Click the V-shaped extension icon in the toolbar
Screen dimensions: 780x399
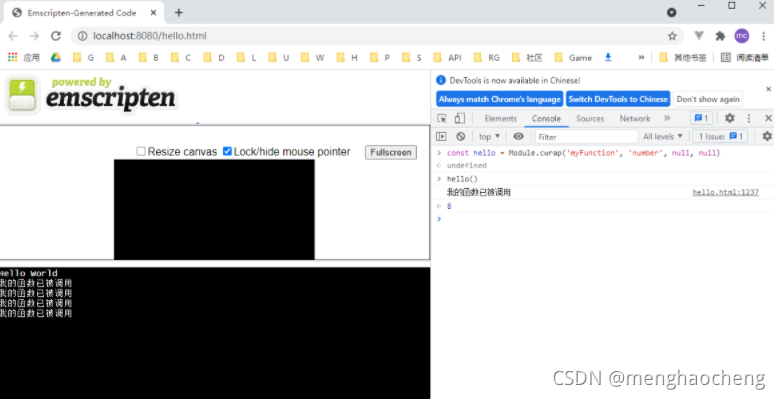pos(699,36)
